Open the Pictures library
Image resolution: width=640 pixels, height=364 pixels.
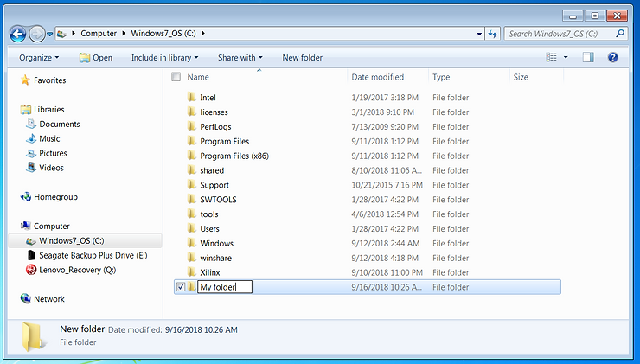53,153
